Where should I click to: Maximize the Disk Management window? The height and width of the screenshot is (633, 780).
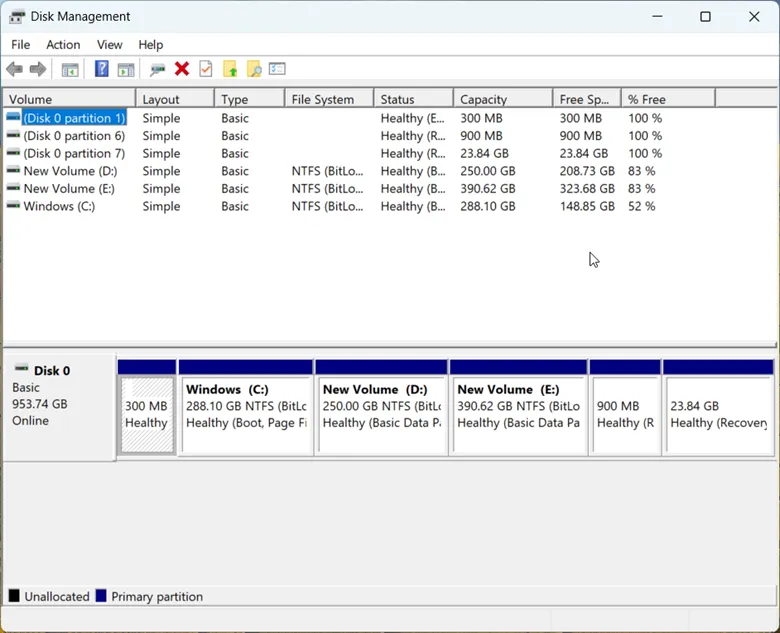pos(705,17)
